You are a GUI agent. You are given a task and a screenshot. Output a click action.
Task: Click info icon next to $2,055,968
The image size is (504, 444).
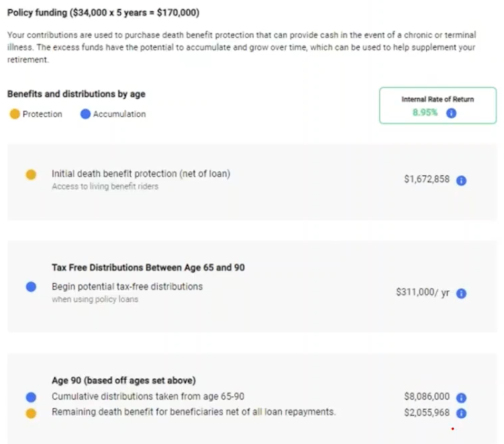[462, 413]
